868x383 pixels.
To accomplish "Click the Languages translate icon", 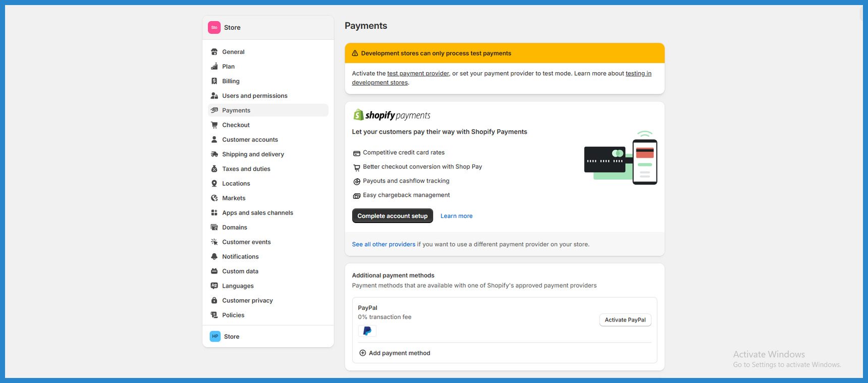I will pos(214,286).
